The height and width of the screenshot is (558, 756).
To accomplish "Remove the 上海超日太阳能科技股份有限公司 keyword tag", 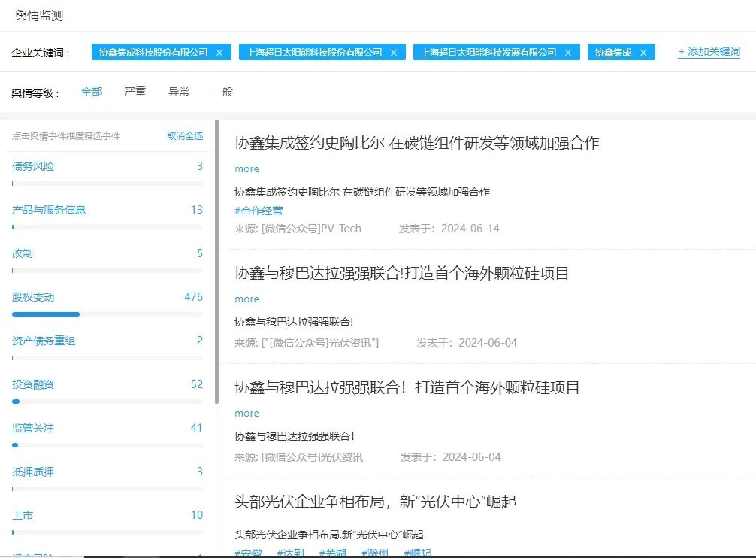I will pyautogui.click(x=394, y=53).
